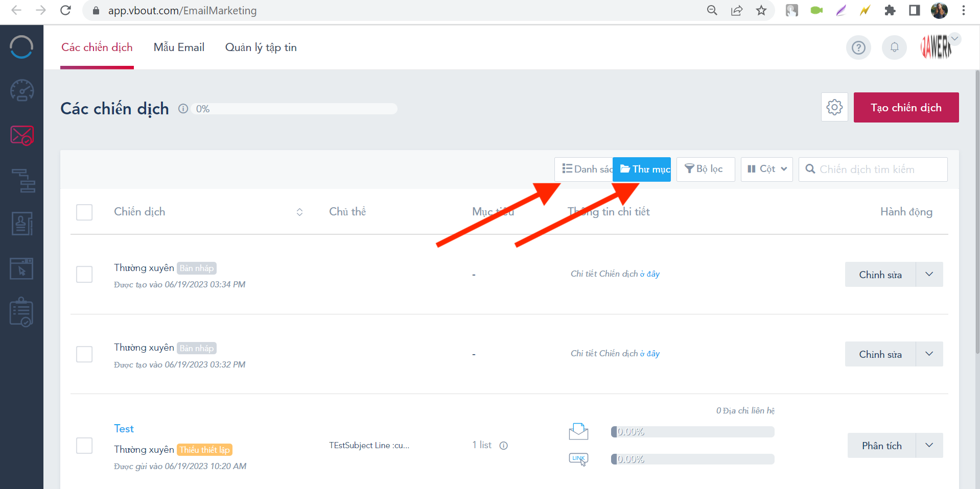
Task: Open the Test campaign link
Action: point(124,429)
